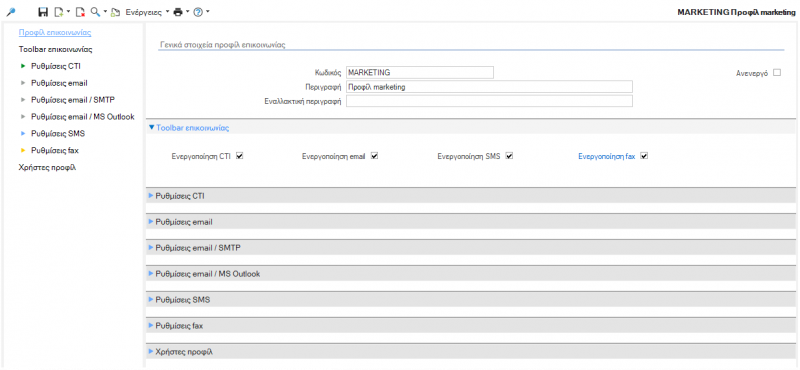Select Toolbar επικοινωνίας in sidebar

[55, 50]
